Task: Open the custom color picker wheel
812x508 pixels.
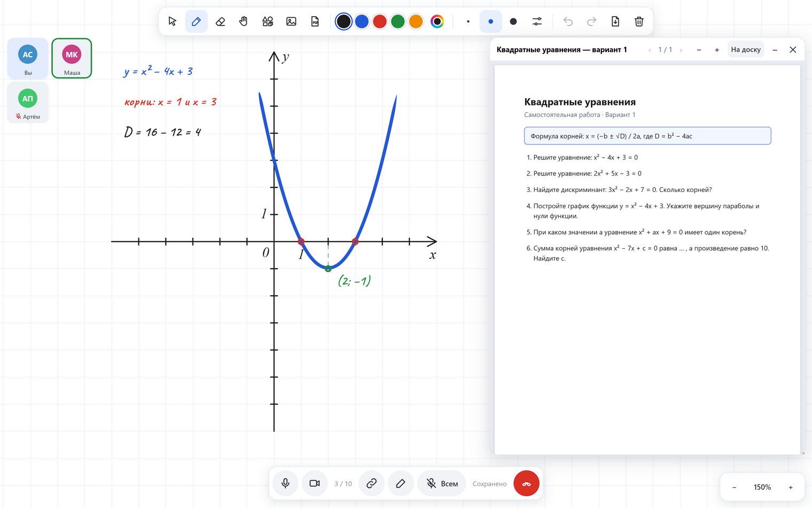Action: click(x=437, y=21)
